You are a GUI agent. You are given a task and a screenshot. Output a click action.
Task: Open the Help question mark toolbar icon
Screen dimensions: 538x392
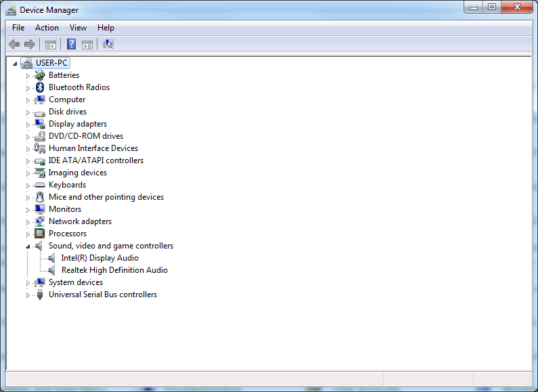(71, 44)
